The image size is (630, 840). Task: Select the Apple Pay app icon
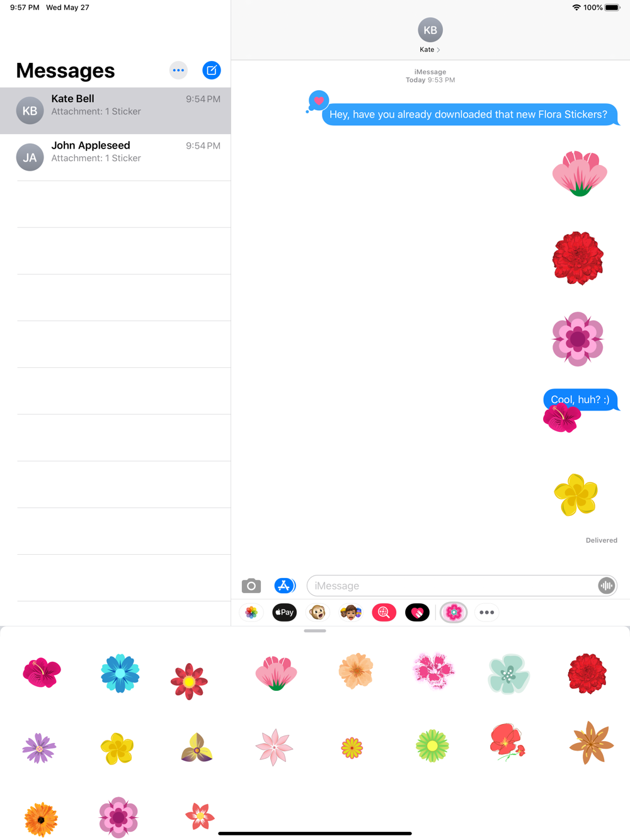click(284, 612)
